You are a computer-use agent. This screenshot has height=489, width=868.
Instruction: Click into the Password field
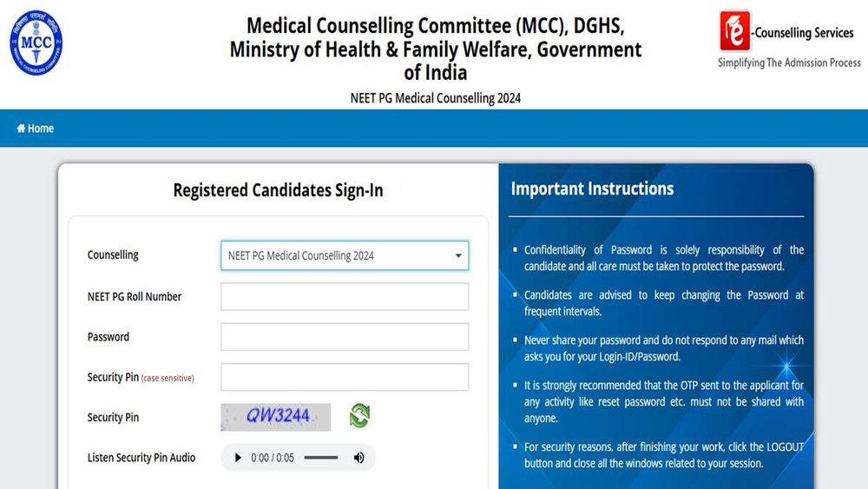point(345,337)
